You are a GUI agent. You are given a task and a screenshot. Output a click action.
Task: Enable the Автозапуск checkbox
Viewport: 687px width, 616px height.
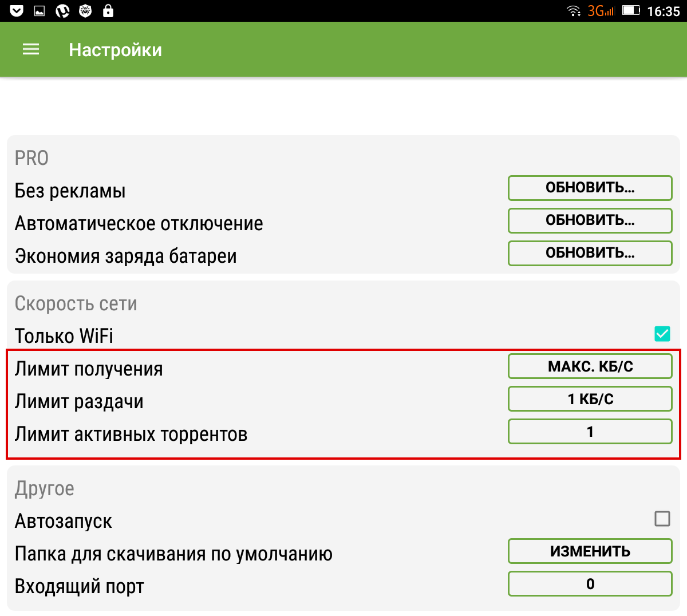(662, 519)
